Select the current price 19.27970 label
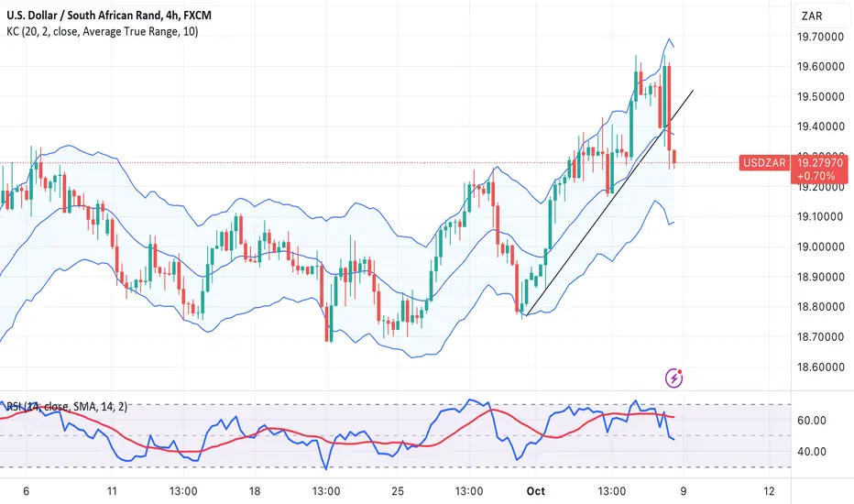The width and height of the screenshot is (854, 504). pos(820,162)
